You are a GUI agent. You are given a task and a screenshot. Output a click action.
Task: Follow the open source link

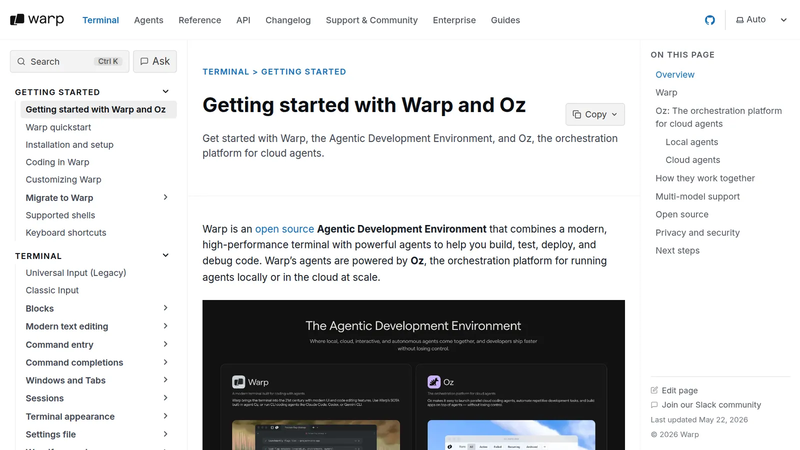click(284, 229)
